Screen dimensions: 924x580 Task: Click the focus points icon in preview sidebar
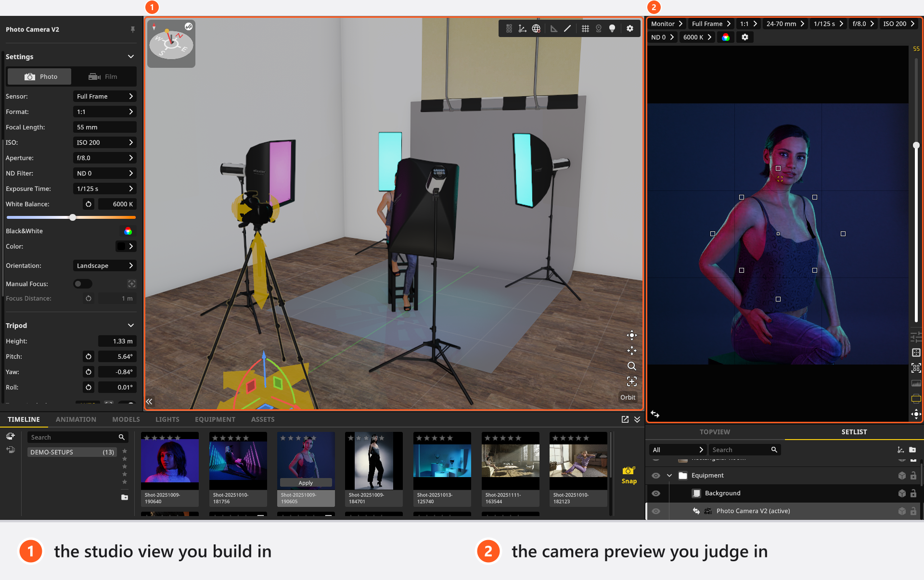pyautogui.click(x=916, y=368)
